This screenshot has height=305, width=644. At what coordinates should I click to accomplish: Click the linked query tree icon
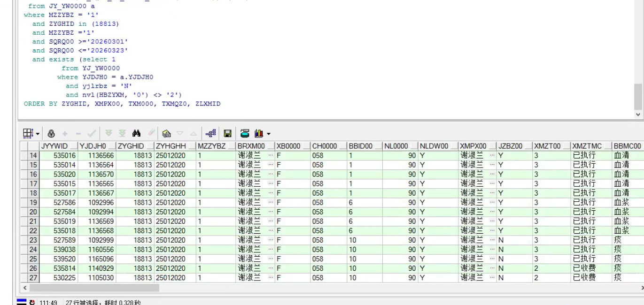click(211, 134)
